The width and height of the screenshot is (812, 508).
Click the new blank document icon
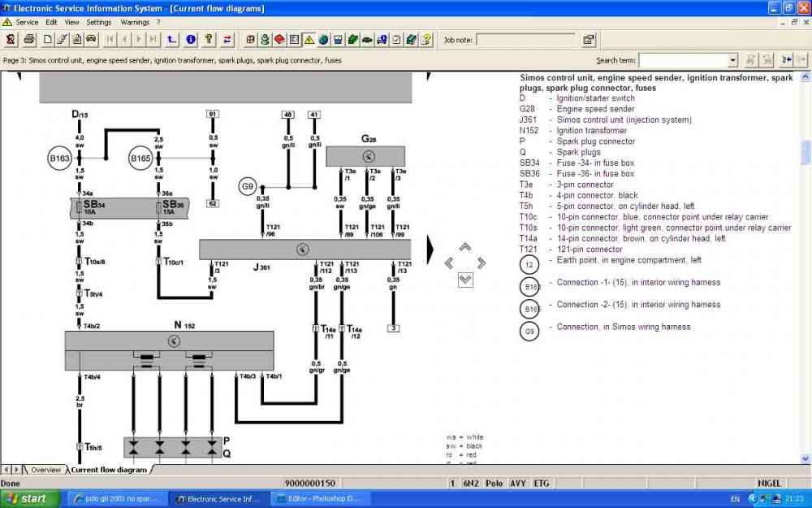click(x=48, y=39)
